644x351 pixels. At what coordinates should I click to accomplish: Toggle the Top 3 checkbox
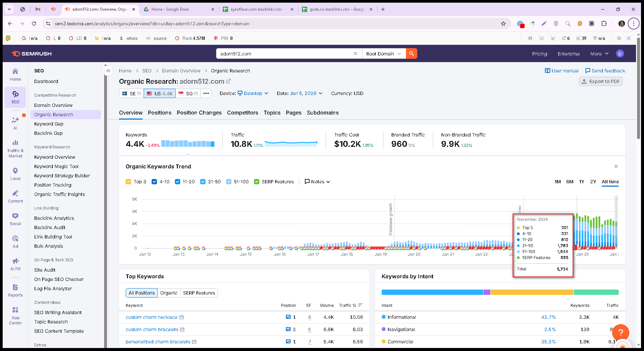coord(128,182)
